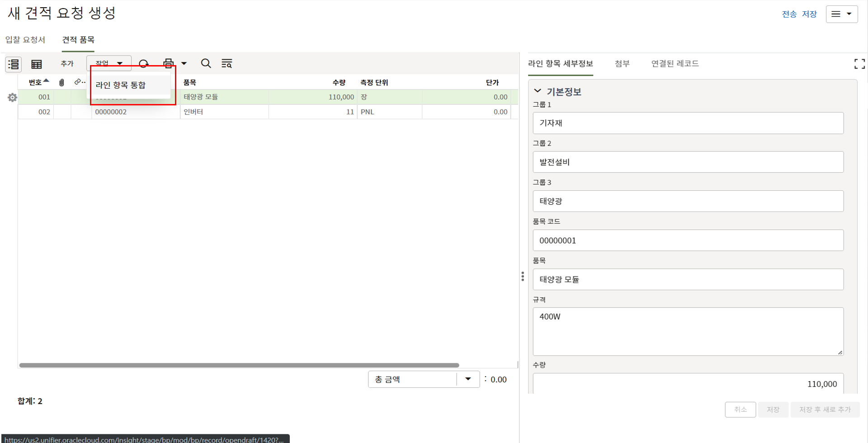Open the top-right hamburger menu dropdown
Viewport: 868px width, 443px height.
coord(841,14)
